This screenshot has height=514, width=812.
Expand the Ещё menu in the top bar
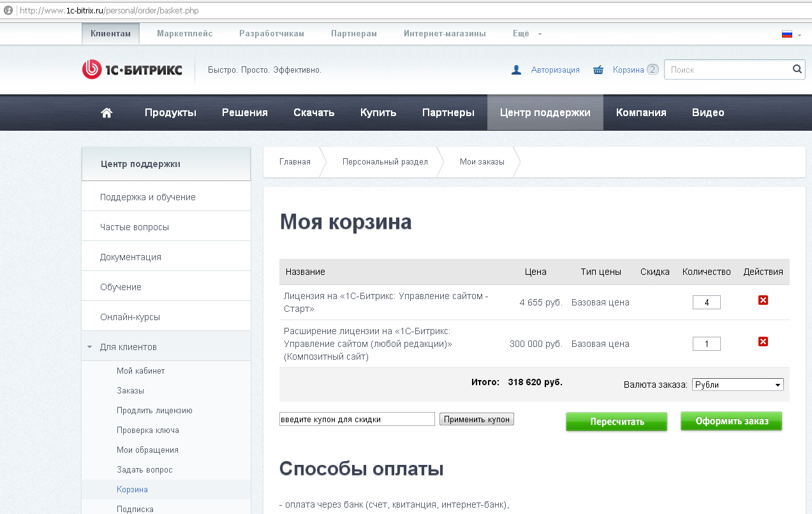point(527,34)
